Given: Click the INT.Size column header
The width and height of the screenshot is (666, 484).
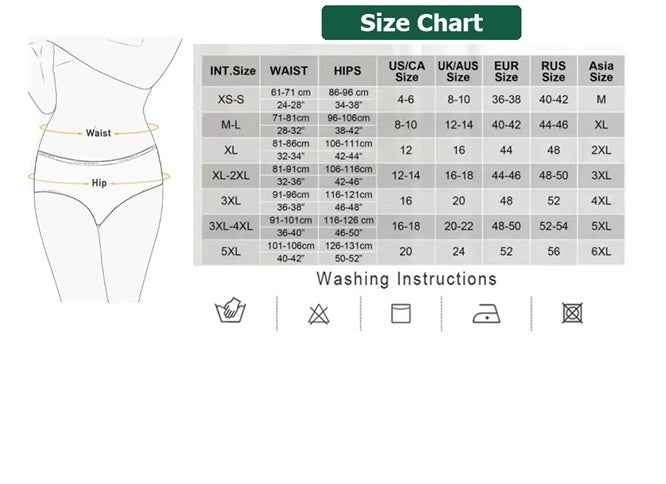Looking at the screenshot, I should click(x=231, y=71).
